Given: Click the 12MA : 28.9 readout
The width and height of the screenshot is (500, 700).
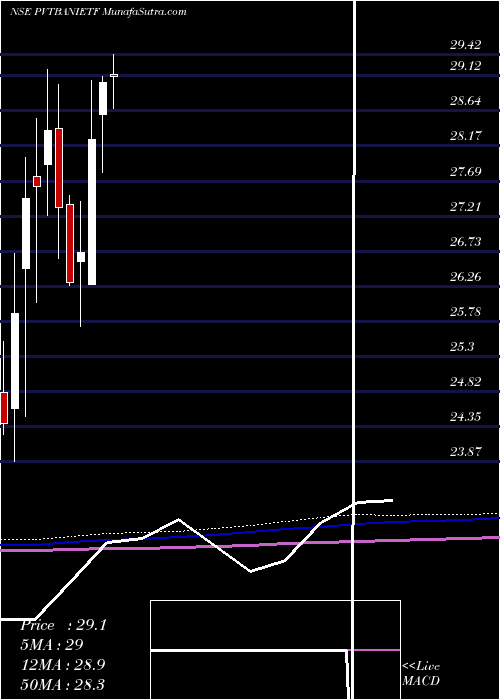Looking at the screenshot, I should click(x=62, y=664).
